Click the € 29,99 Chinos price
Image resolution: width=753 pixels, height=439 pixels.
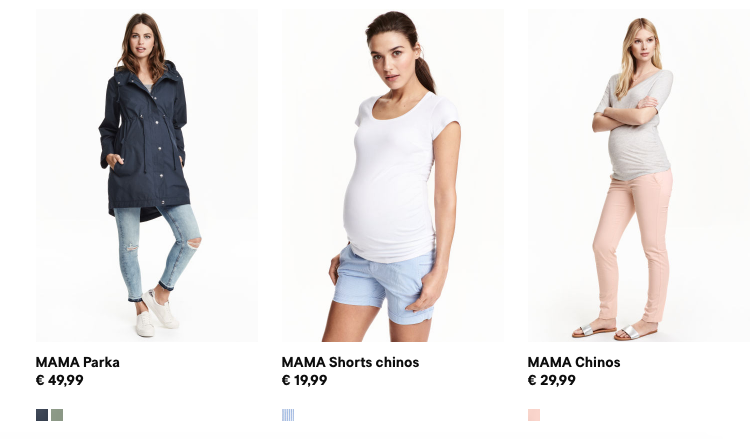551,380
